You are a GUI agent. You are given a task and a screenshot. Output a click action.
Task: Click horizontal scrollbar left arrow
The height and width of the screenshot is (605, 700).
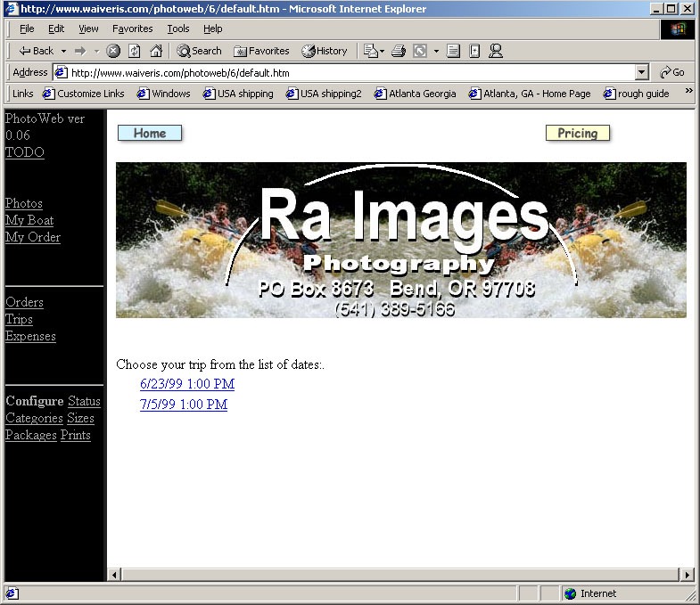point(114,575)
